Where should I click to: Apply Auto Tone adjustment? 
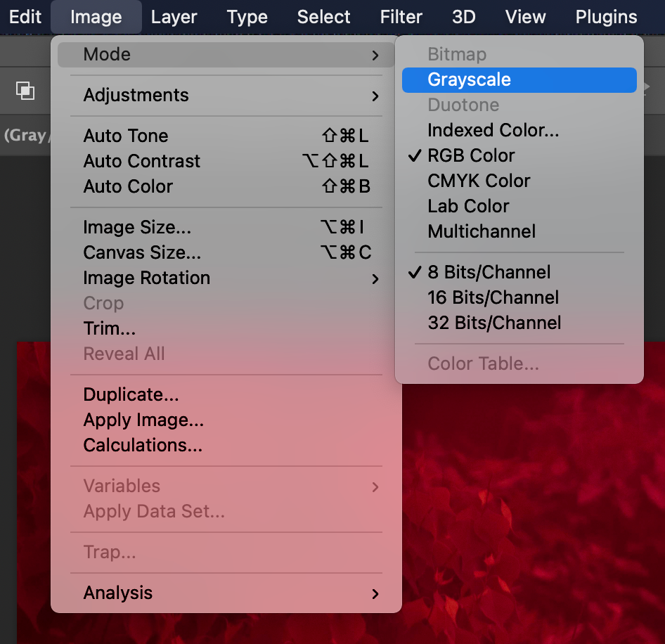point(126,136)
